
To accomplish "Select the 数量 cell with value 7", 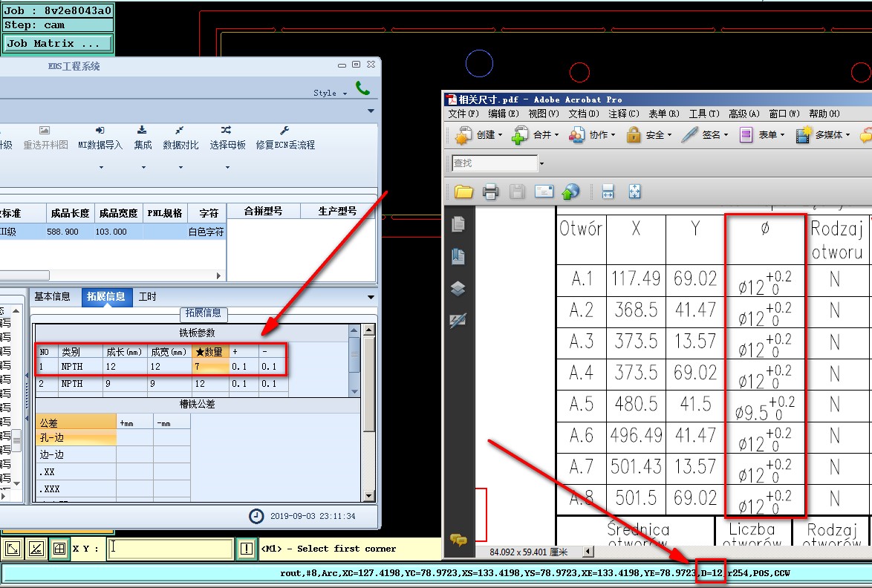I will [210, 367].
